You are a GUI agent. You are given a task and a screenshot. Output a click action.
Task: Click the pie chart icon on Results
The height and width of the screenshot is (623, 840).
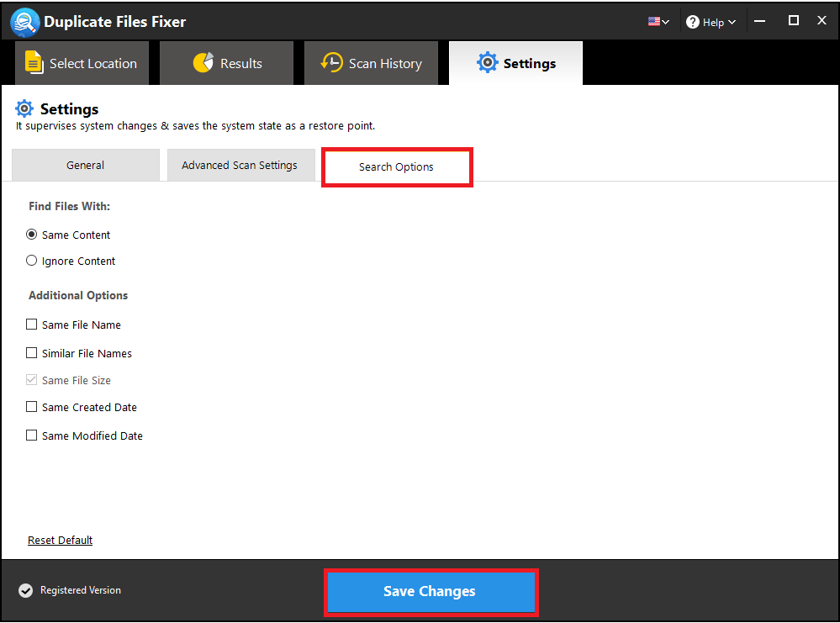(x=203, y=63)
